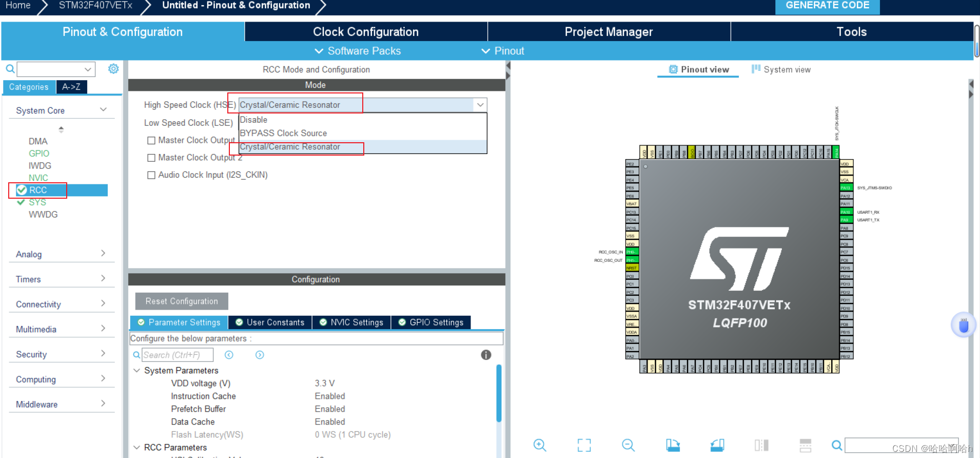
Task: Zoom out of the pinout view
Action: (x=628, y=445)
